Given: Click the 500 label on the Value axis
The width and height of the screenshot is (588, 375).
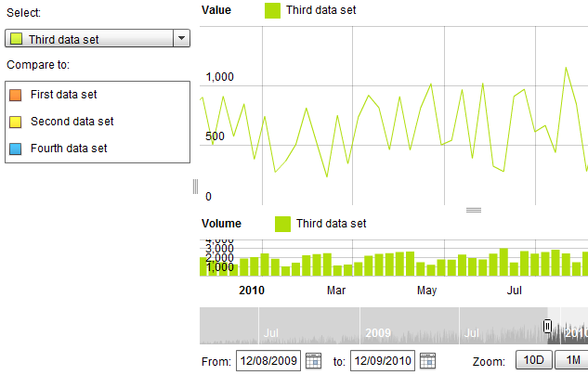Looking at the screenshot, I should tap(215, 136).
